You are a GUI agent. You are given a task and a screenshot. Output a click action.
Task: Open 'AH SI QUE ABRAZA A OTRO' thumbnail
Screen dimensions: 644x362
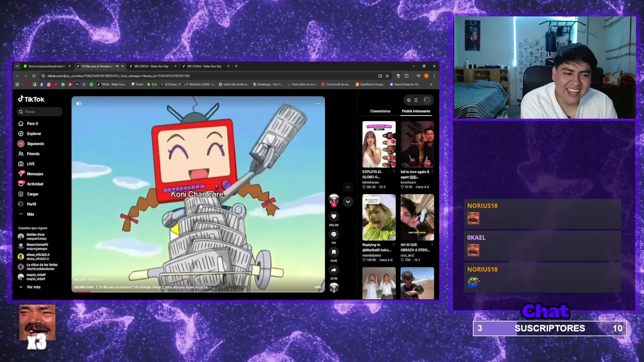[x=417, y=218]
